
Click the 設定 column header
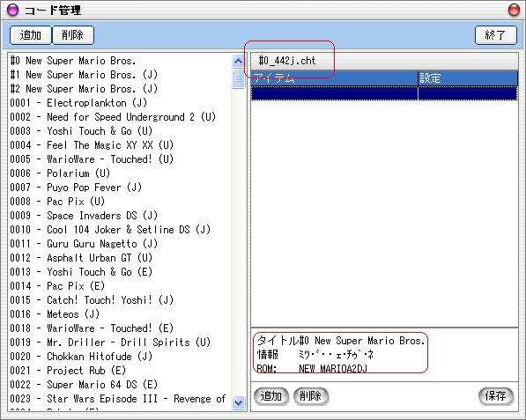click(x=468, y=78)
